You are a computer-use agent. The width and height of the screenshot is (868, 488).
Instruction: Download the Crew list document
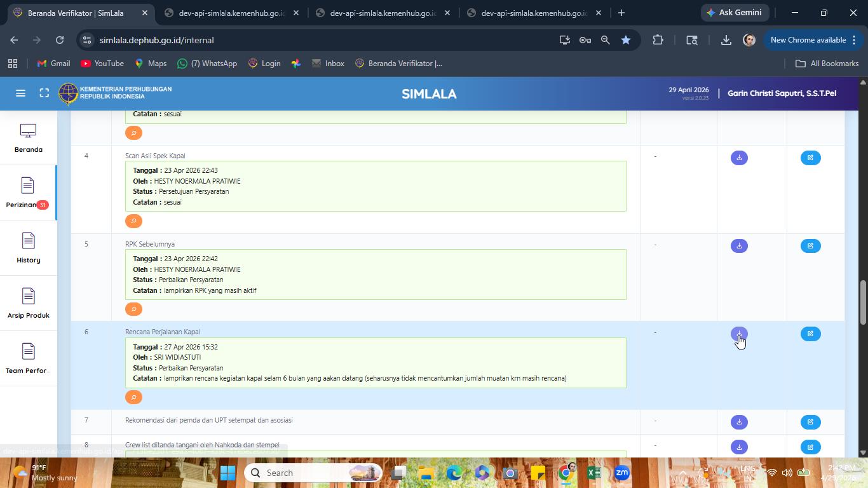coord(739,447)
